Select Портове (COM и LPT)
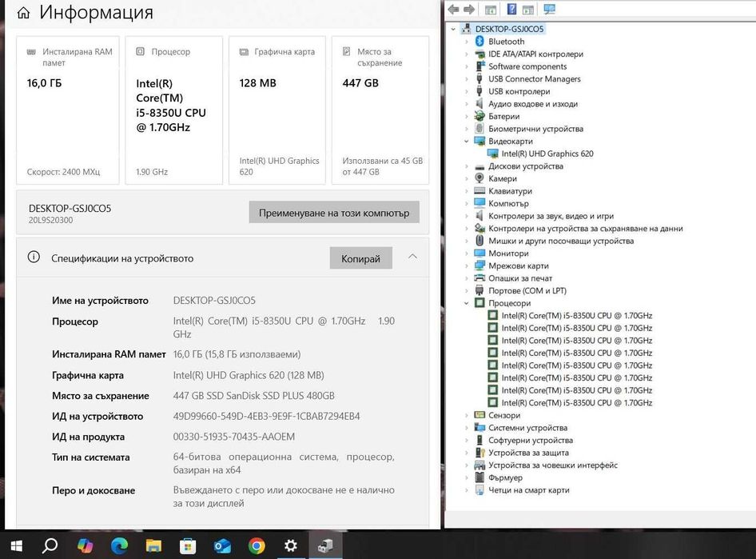756x559 pixels. pos(527,290)
